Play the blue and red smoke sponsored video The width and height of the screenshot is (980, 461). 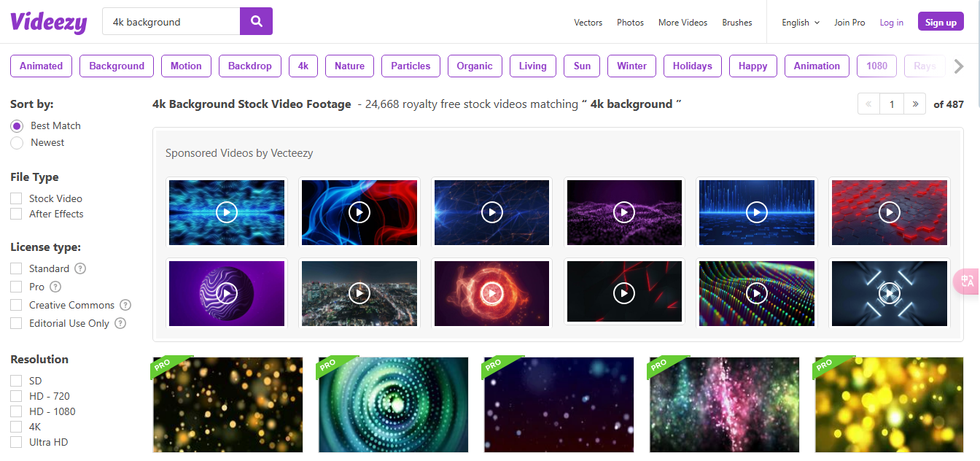(x=359, y=212)
